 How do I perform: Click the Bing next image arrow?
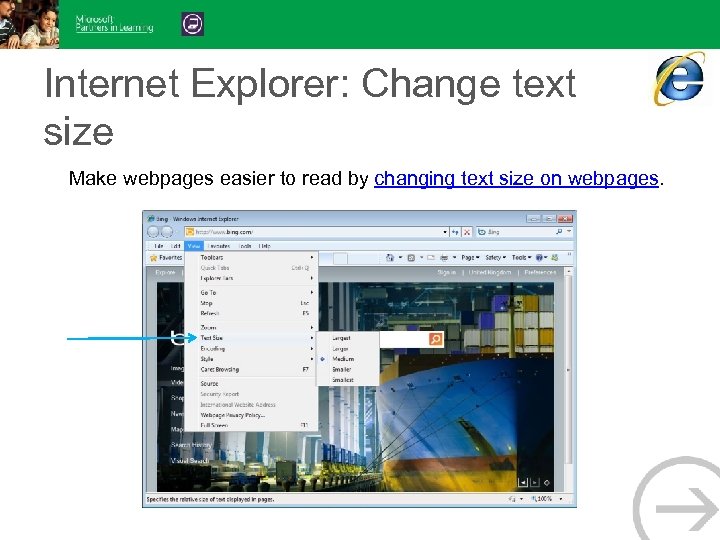[x=534, y=482]
